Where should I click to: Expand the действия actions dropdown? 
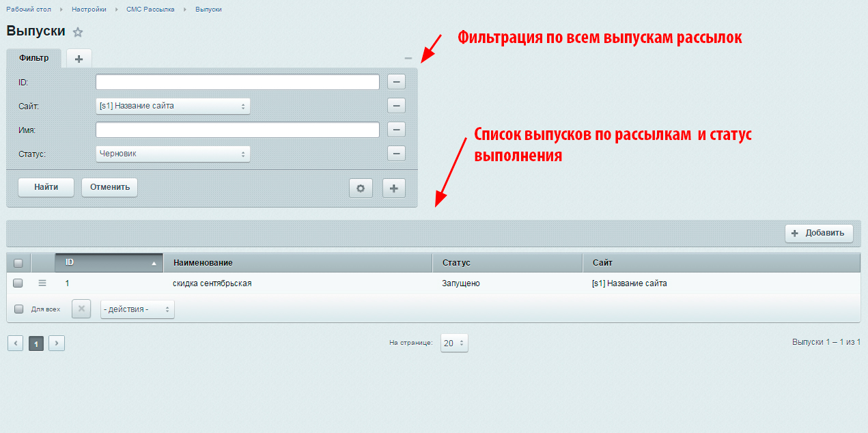tap(137, 309)
